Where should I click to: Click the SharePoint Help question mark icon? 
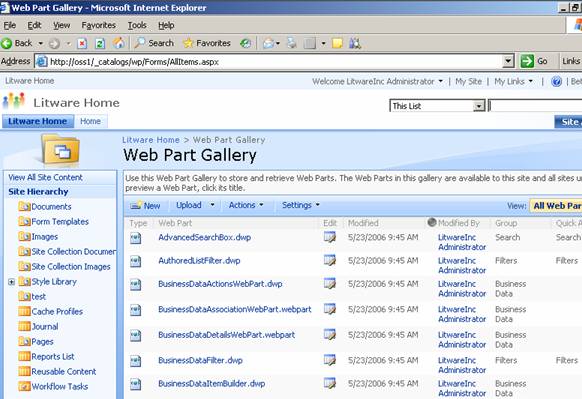pyautogui.click(x=556, y=81)
